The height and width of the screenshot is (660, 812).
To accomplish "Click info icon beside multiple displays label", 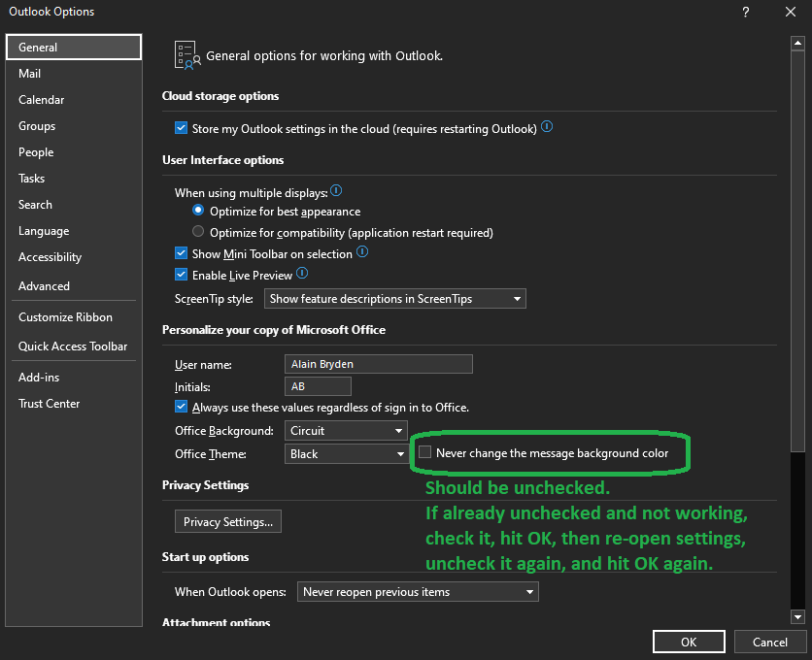I will [x=336, y=190].
